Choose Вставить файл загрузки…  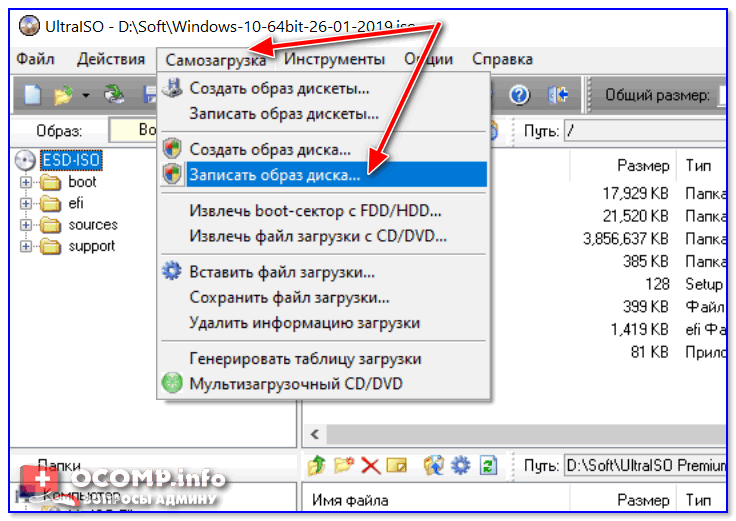pyautogui.click(x=323, y=272)
